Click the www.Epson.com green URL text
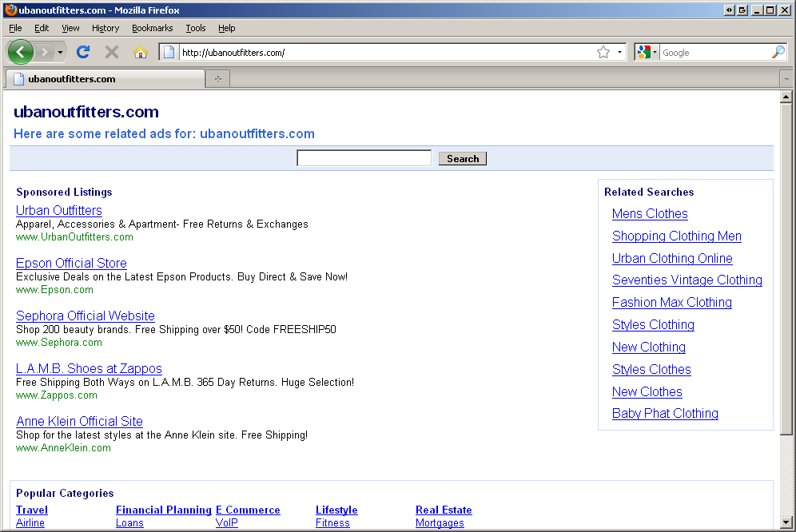This screenshot has height=532, width=796. [55, 290]
